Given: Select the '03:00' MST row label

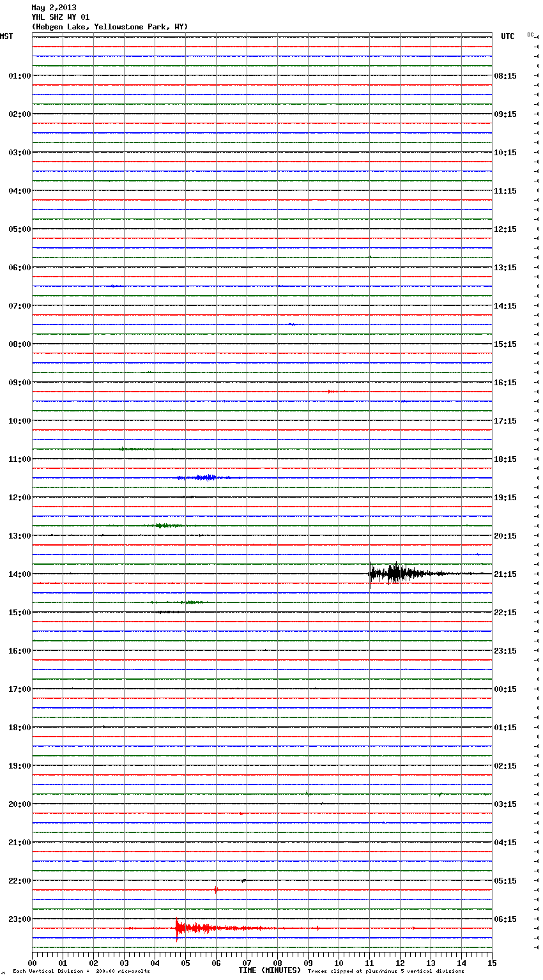Looking at the screenshot, I should coord(20,153).
